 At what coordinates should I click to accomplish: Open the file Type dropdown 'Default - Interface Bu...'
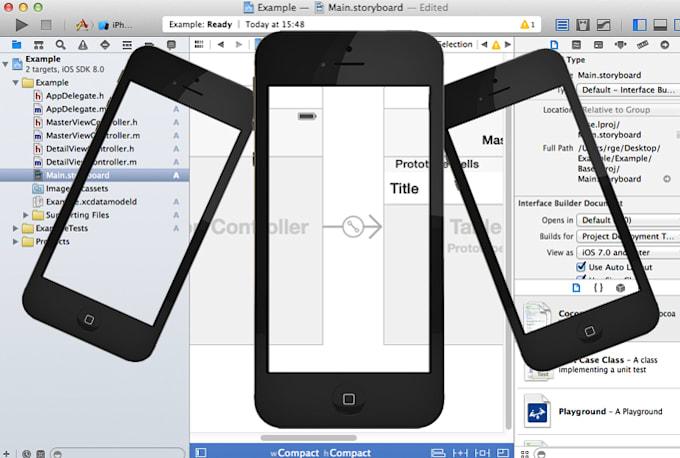point(628,90)
